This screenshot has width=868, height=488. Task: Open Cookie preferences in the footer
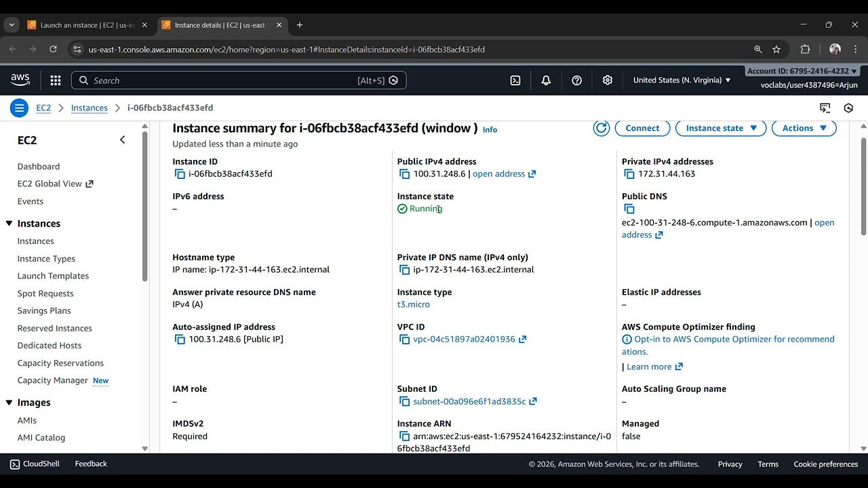(x=826, y=464)
